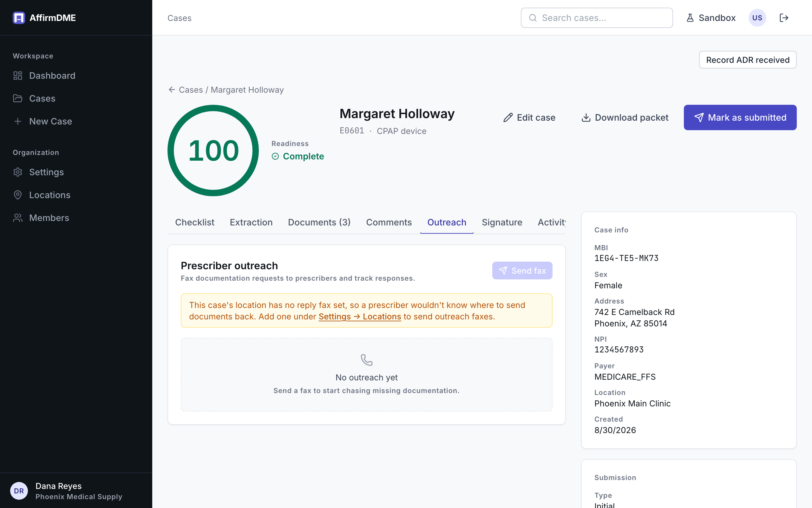This screenshot has width=812, height=508.
Task: Click the NPI value 1234567893
Action: (x=619, y=350)
